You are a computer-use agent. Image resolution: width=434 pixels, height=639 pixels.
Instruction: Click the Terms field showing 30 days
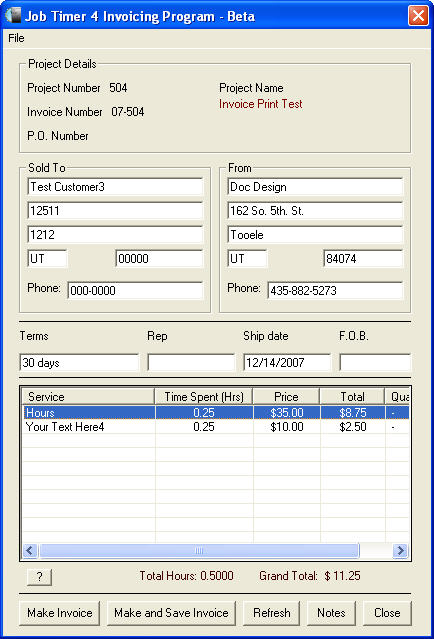pos(79,362)
